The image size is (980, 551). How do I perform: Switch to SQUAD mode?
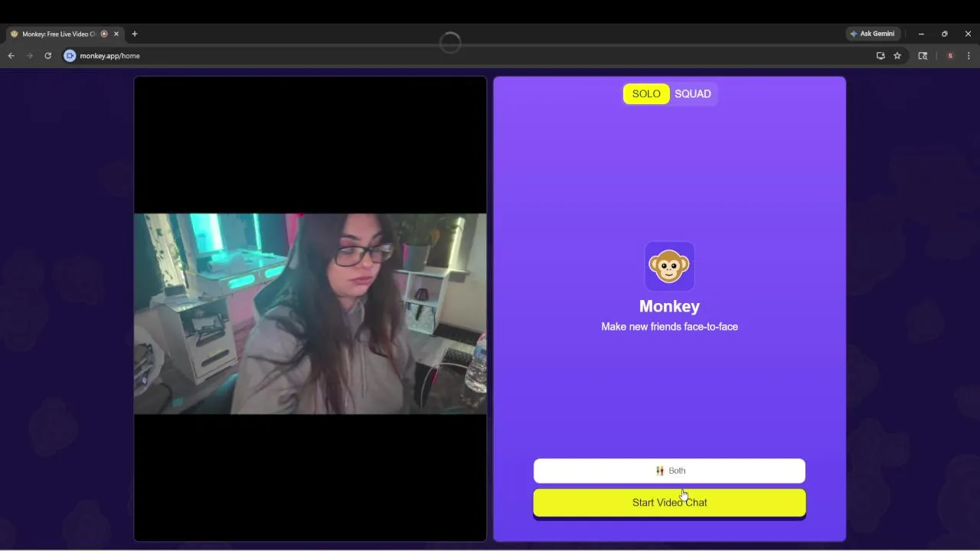tap(693, 94)
